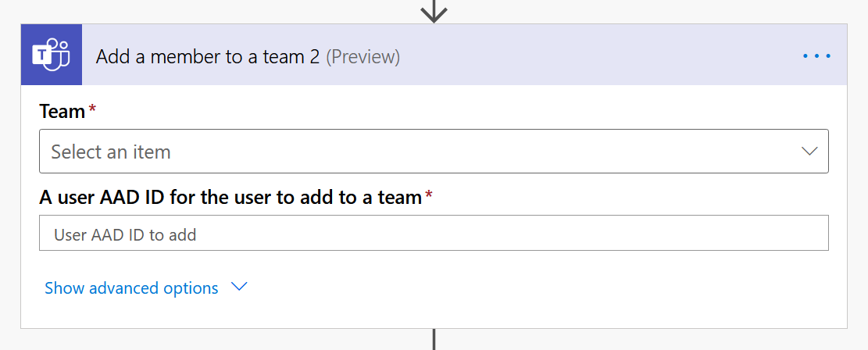Select the 'Add a member to a team 2' title
The image size is (868, 350).
pos(207,57)
